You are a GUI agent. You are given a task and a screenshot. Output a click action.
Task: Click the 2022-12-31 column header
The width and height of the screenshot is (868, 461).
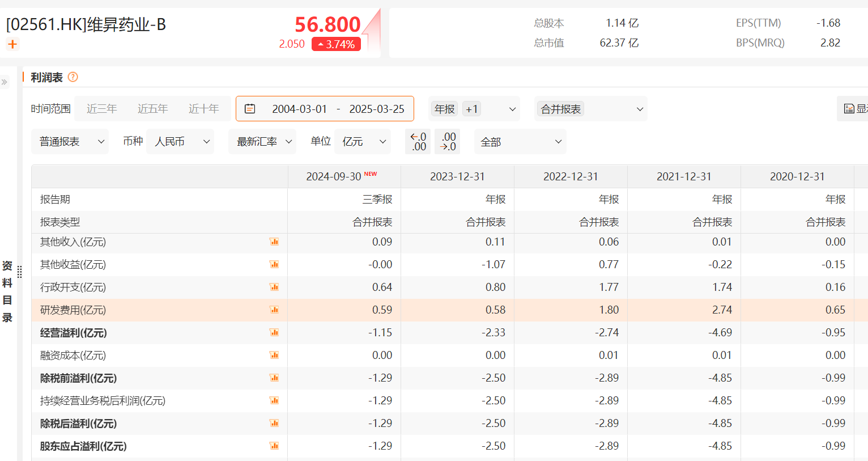[x=571, y=176]
